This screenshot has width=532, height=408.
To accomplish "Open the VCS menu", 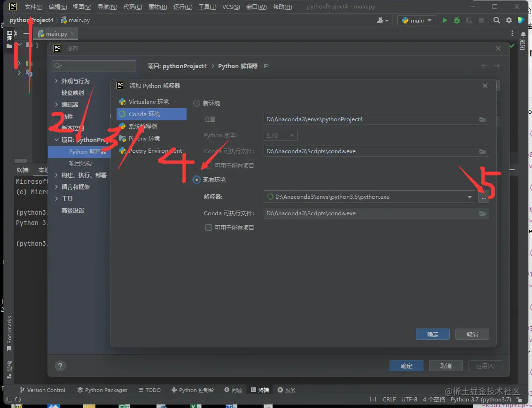I will pos(231,7).
